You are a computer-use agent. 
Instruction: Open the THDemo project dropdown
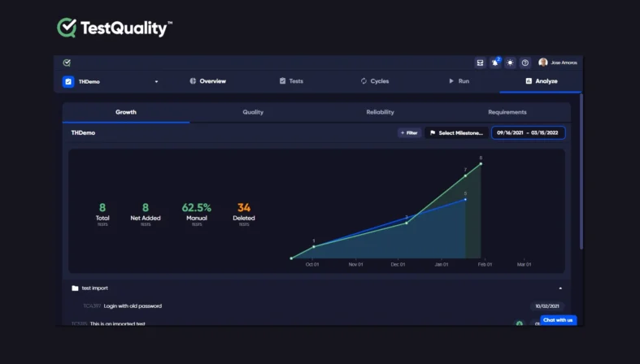[156, 81]
